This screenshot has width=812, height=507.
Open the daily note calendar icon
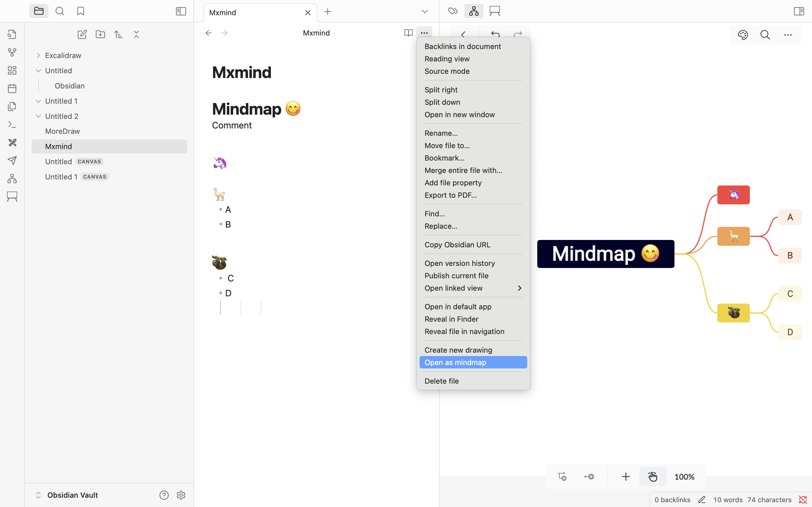click(12, 88)
